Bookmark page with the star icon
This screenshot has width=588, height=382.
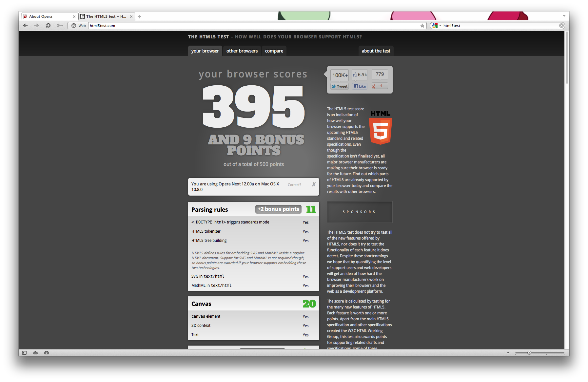(422, 26)
